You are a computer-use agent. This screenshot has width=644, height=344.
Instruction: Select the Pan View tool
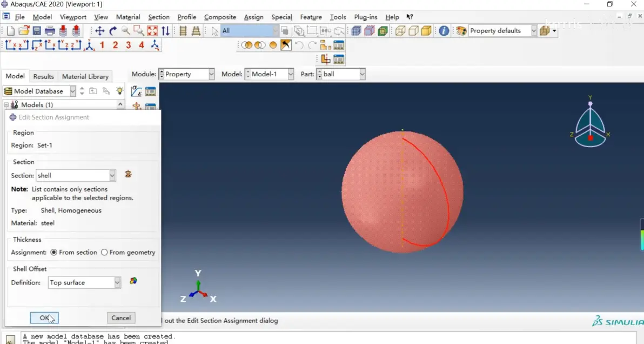(100, 31)
